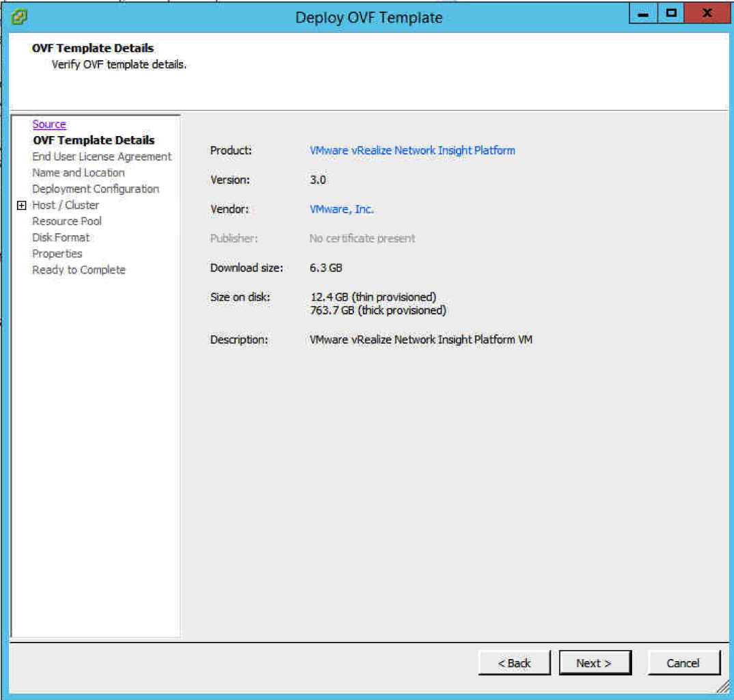The width and height of the screenshot is (734, 700).
Task: Select Ready to Complete step
Action: [79, 270]
